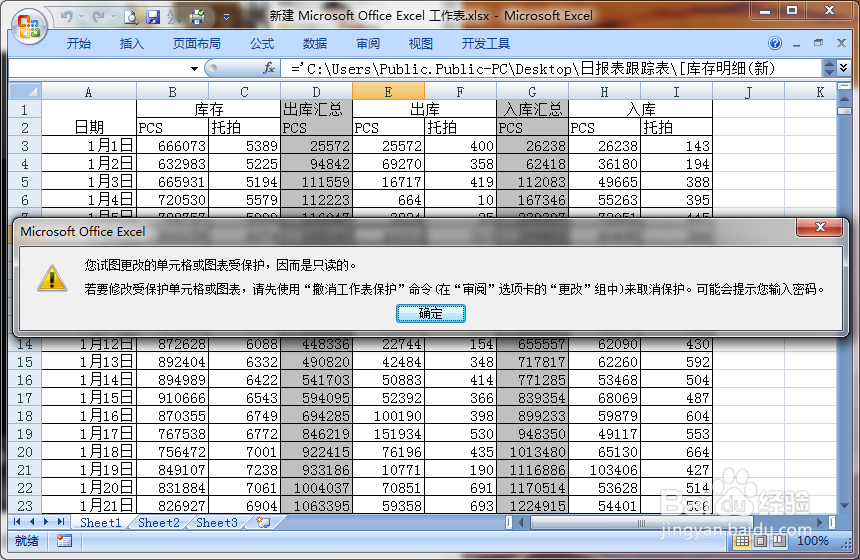Open the Redo history dropdown arrow

[x=113, y=17]
